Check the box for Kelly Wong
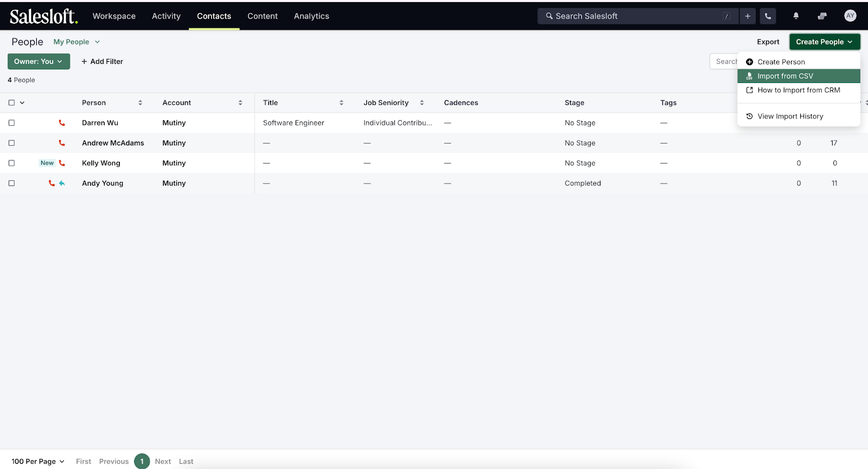Screen dimensions: 868x469 [11, 163]
